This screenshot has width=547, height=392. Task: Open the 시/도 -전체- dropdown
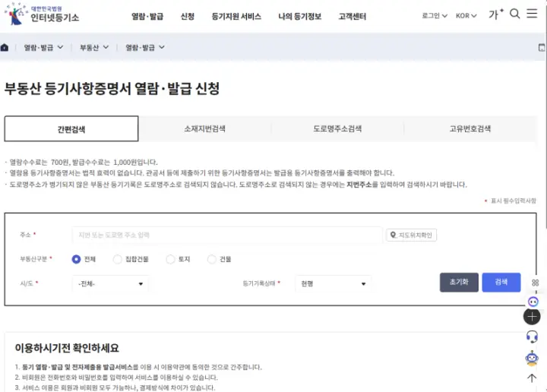[111, 283]
